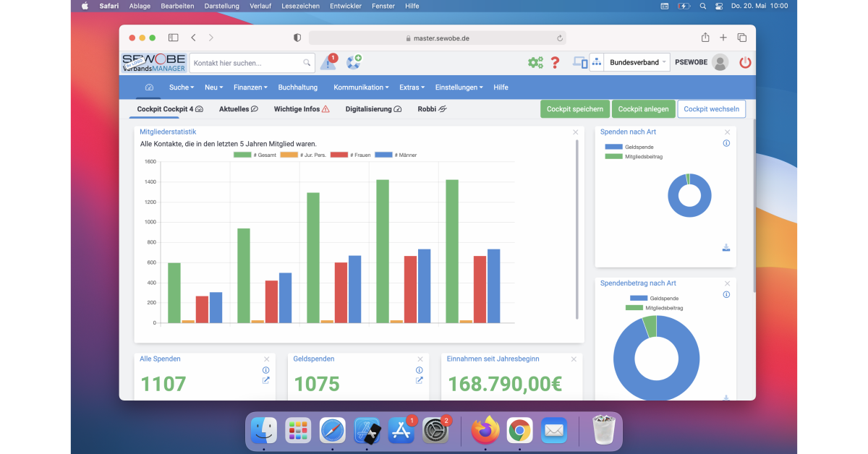This screenshot has width=868, height=454.
Task: Switch to the Wichtige Infos tab
Action: tap(302, 109)
